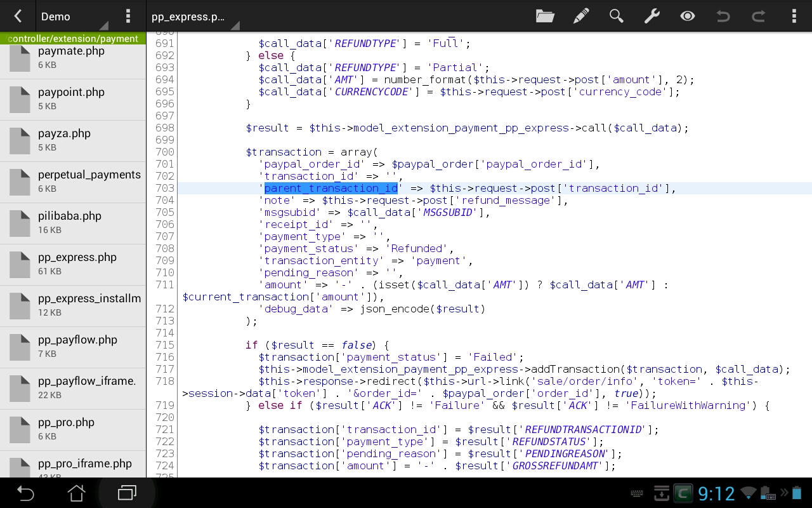Select the controller/extension/payment path bar
This screenshot has height=508, width=812.
click(73, 39)
